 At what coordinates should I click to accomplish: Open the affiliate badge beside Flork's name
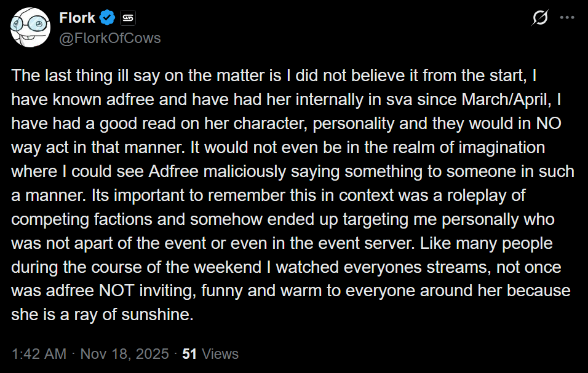pos(128,18)
